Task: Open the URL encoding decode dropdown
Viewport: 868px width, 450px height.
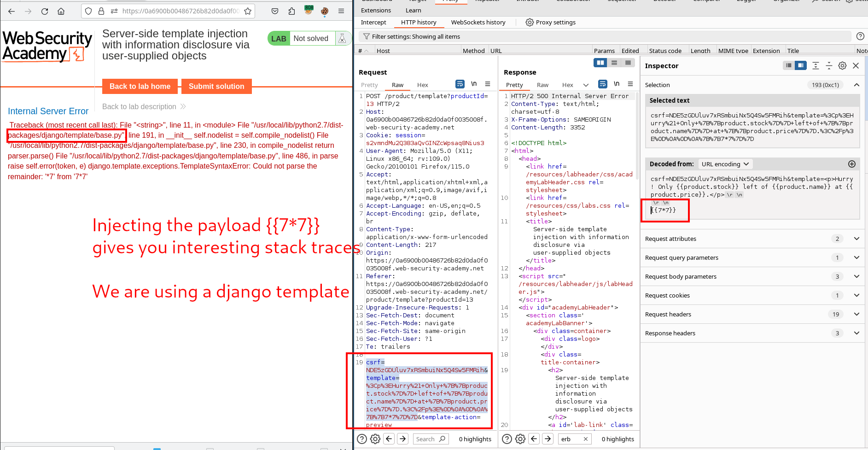Action: pos(725,164)
